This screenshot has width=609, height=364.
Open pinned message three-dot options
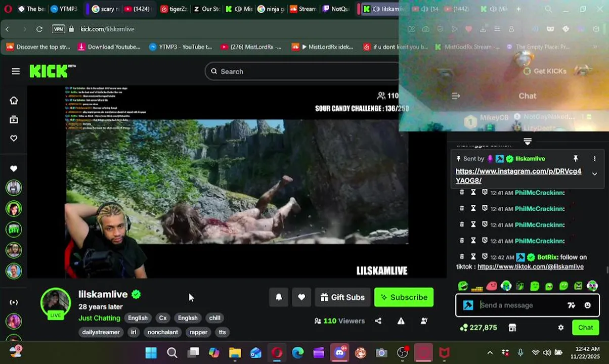click(x=594, y=159)
